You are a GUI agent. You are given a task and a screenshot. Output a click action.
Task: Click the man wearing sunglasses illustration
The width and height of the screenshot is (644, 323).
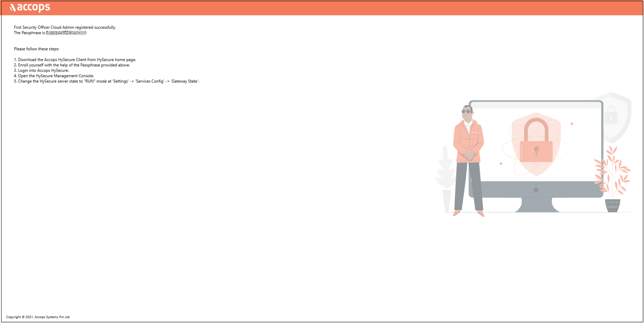click(468, 158)
